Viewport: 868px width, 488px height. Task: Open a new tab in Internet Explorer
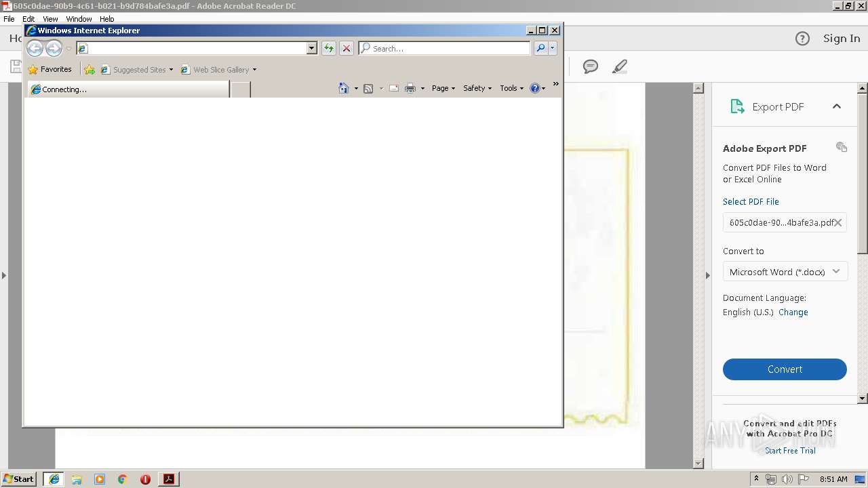240,89
